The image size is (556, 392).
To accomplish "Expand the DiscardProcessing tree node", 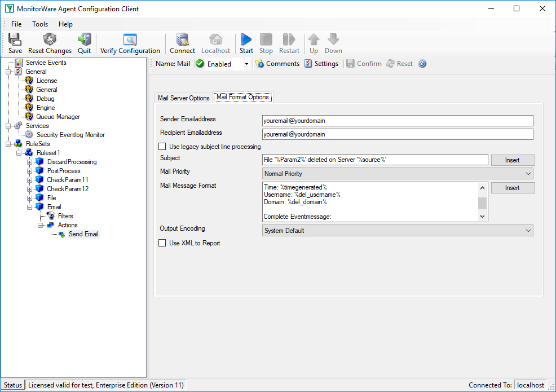I will pyautogui.click(x=30, y=162).
